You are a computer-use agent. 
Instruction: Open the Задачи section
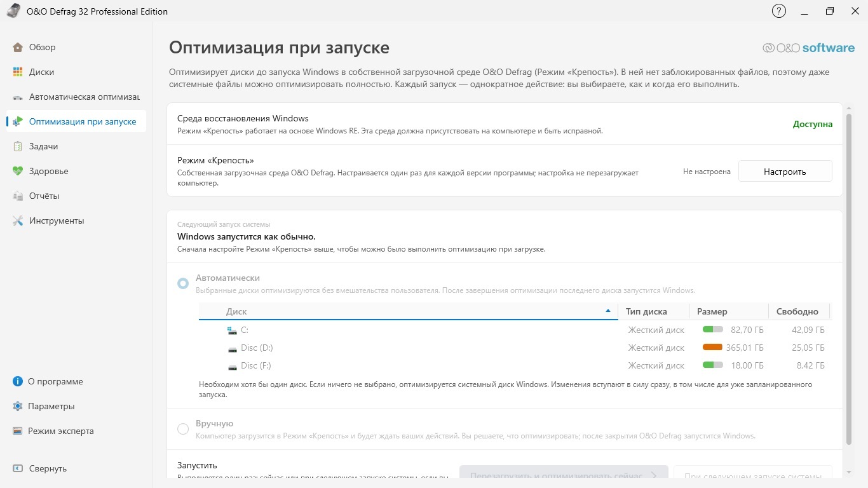pyautogui.click(x=76, y=146)
